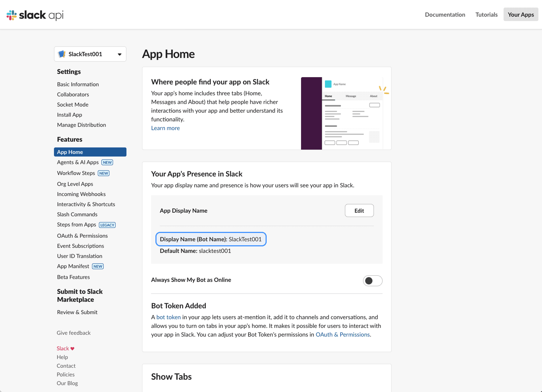Click the red heart next to Slack

click(72, 349)
